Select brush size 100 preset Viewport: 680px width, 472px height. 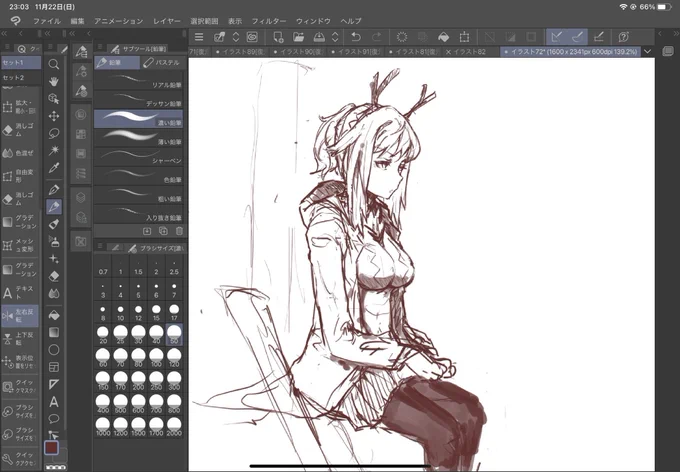[x=156, y=358]
